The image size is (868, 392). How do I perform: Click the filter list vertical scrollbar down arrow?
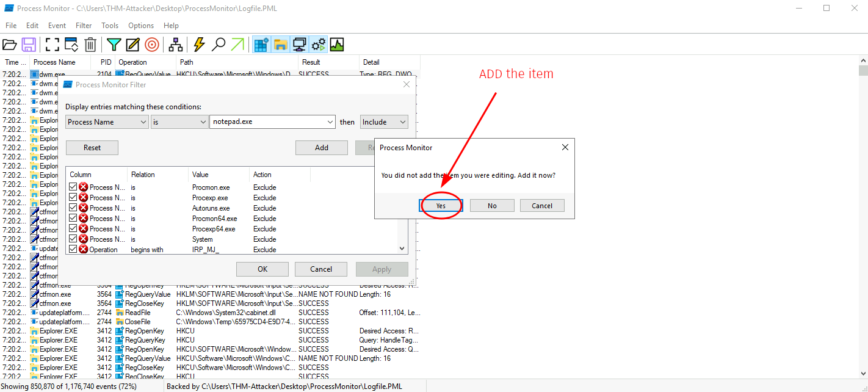click(402, 249)
